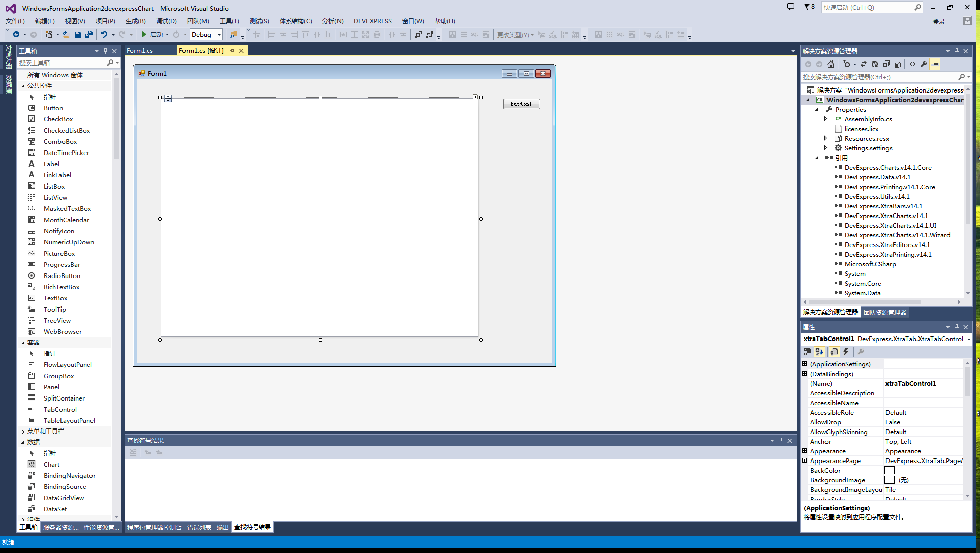Click the move handle on xtraTabControl1
The image size is (980, 553).
(x=168, y=99)
